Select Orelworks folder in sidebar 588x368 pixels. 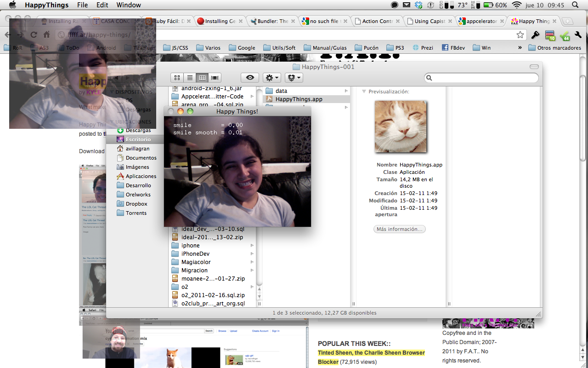(133, 195)
